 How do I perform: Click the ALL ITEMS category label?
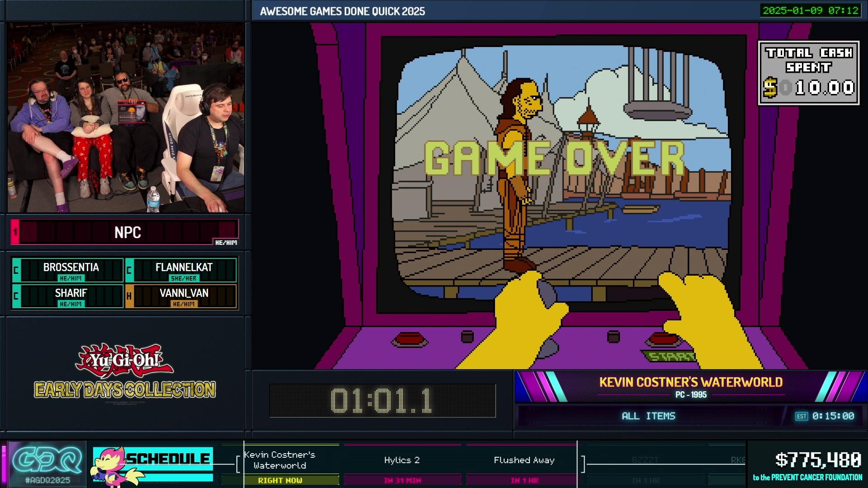point(648,416)
